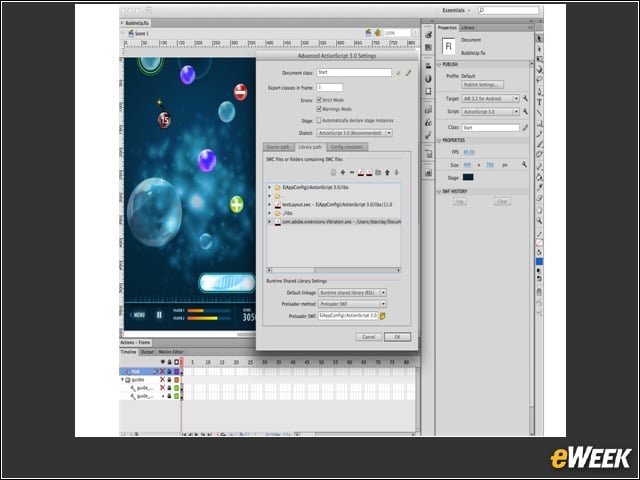Browse to SWC file red icon

coord(361,173)
